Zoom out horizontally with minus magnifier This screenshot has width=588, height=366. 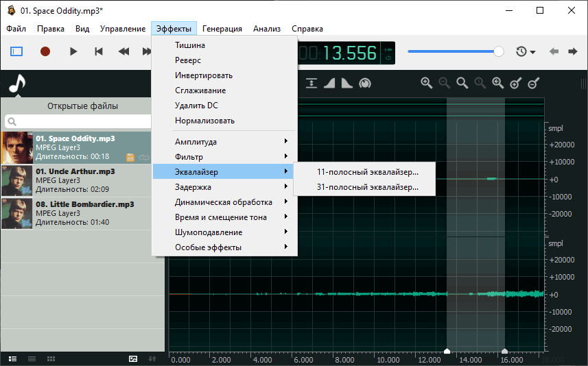(445, 83)
